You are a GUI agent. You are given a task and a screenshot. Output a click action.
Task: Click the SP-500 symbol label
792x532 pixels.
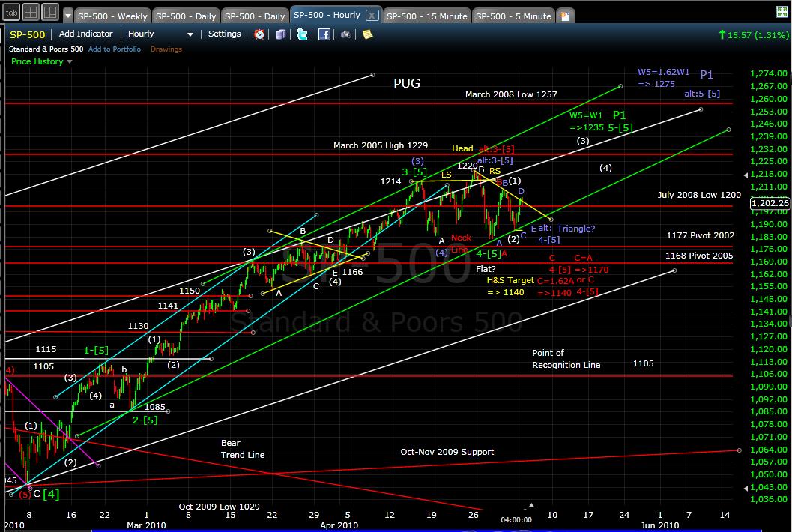27,35
